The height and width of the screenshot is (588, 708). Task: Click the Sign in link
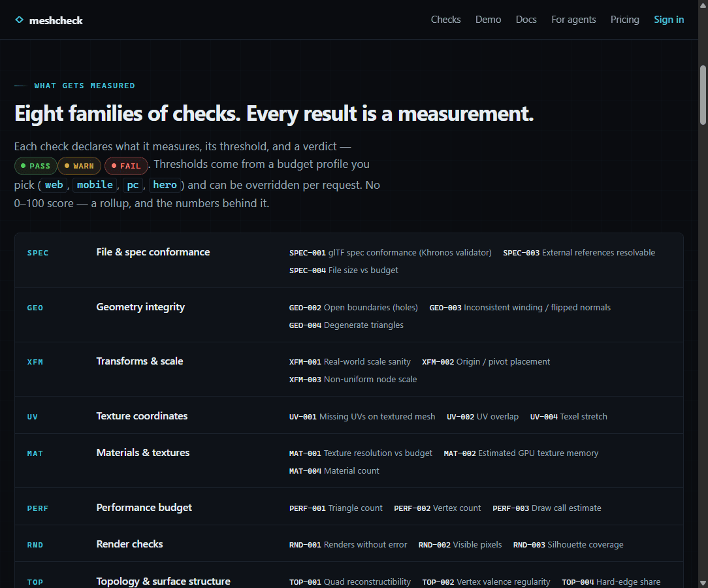pos(669,20)
